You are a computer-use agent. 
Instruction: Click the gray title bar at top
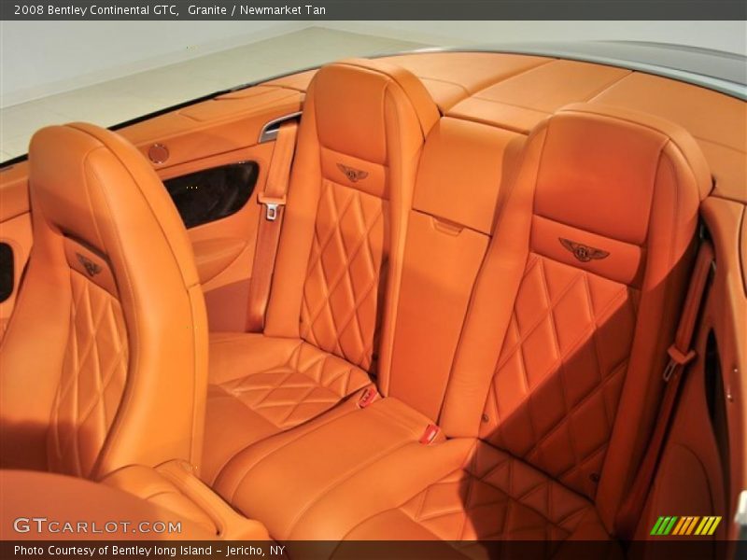coord(373,11)
